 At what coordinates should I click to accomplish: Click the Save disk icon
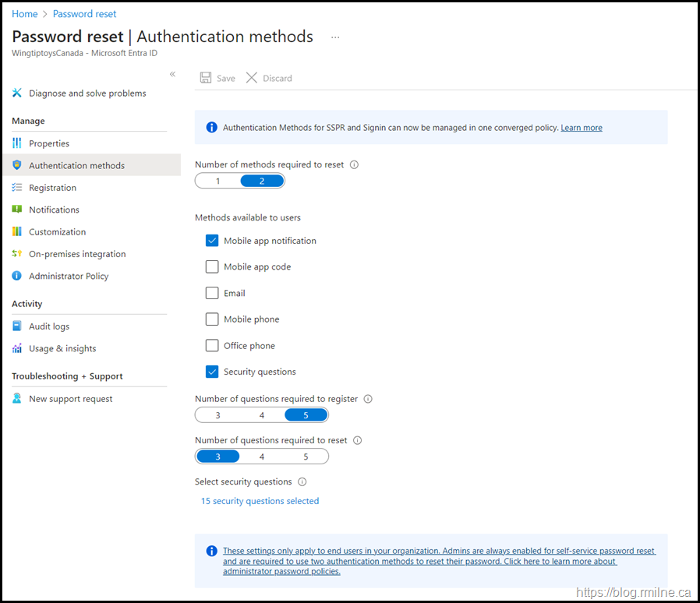tap(206, 78)
